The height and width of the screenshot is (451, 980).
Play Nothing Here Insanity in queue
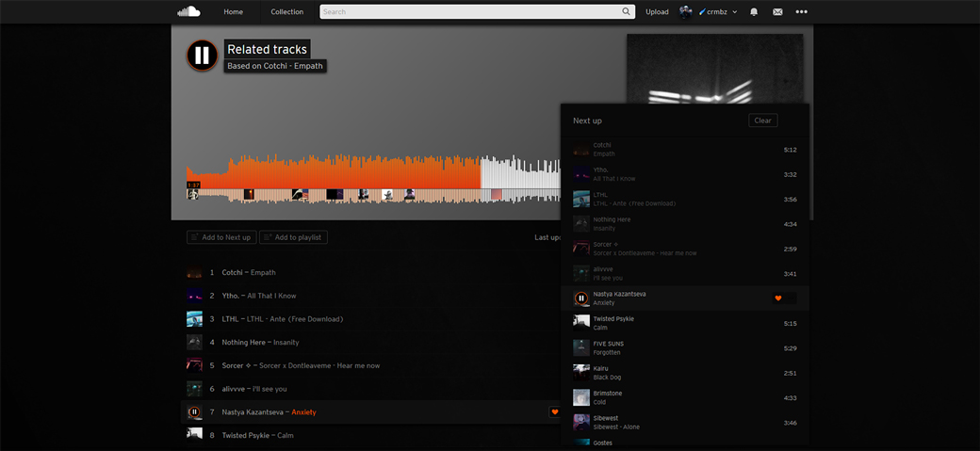click(x=685, y=224)
